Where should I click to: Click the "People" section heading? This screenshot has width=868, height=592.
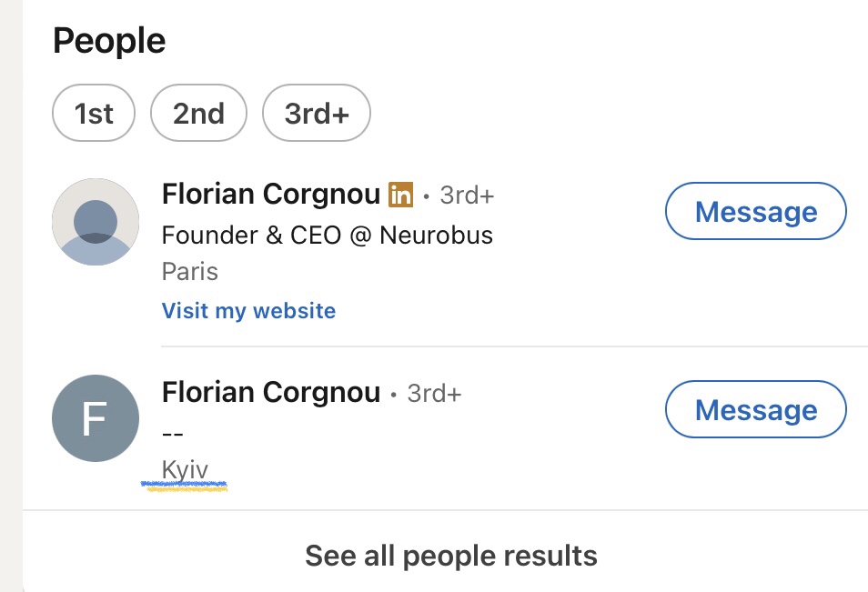pyautogui.click(x=109, y=41)
